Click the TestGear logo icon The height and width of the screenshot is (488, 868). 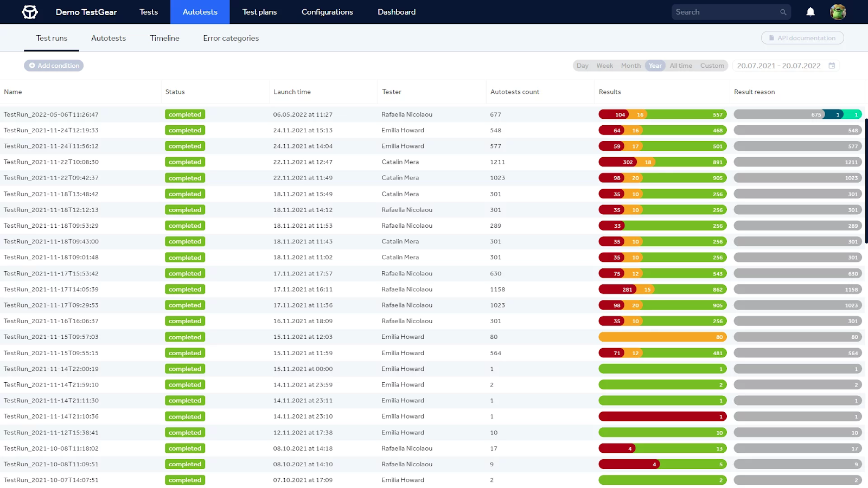[30, 12]
